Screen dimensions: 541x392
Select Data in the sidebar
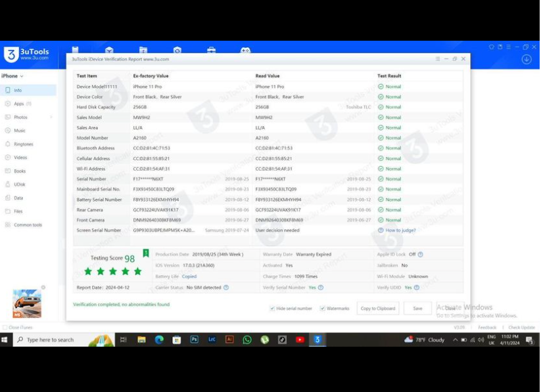(x=28, y=198)
